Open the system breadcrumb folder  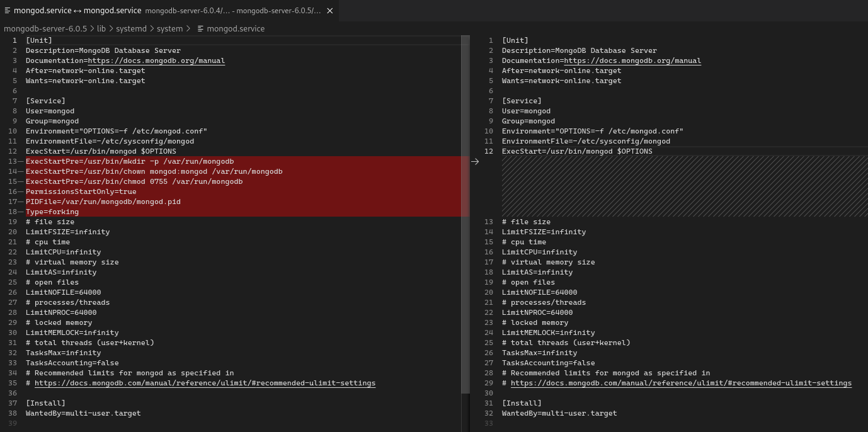[169, 29]
